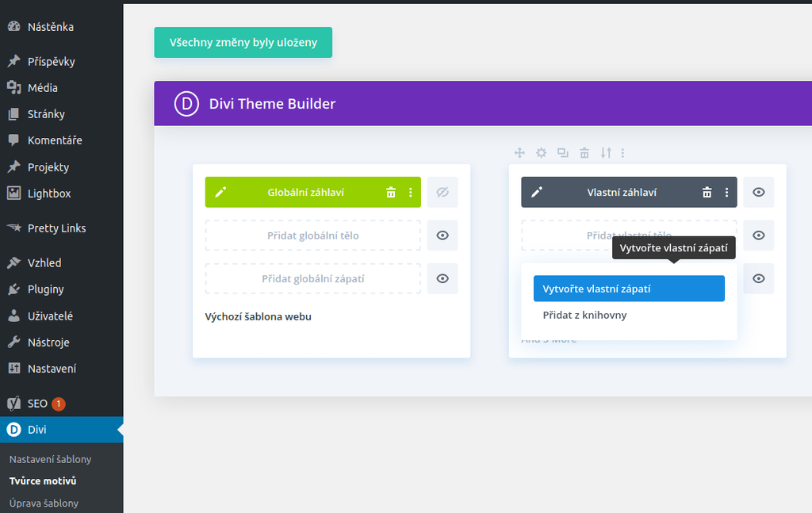Click Přidat globální zápatí placeholder
Image resolution: width=812 pixels, height=513 pixels.
point(312,278)
